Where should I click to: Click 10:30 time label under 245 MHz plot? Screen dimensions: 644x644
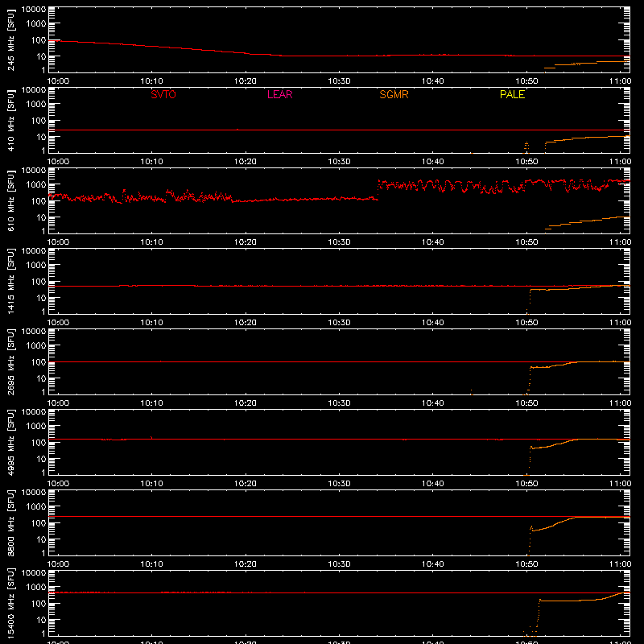pos(339,81)
